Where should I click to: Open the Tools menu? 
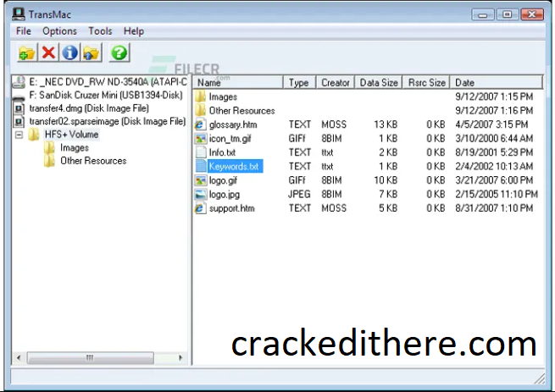(x=100, y=31)
